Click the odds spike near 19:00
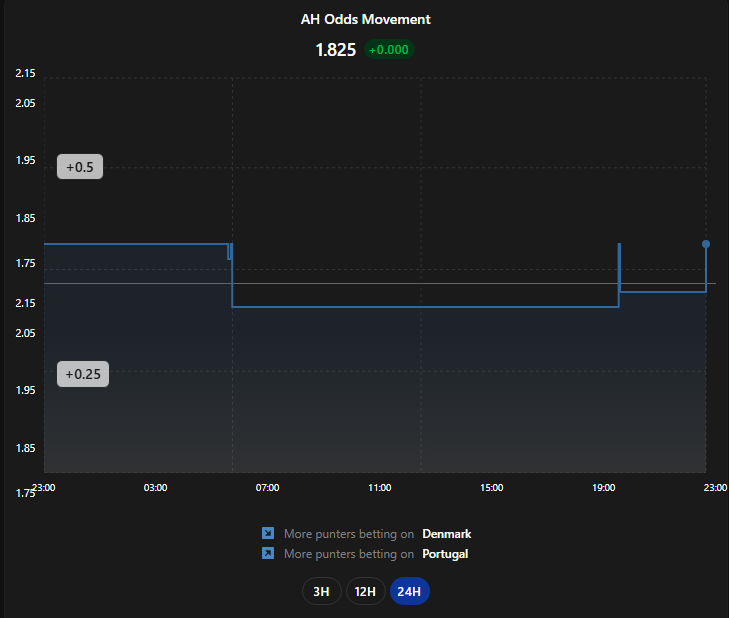This screenshot has height=618, width=729. point(619,267)
